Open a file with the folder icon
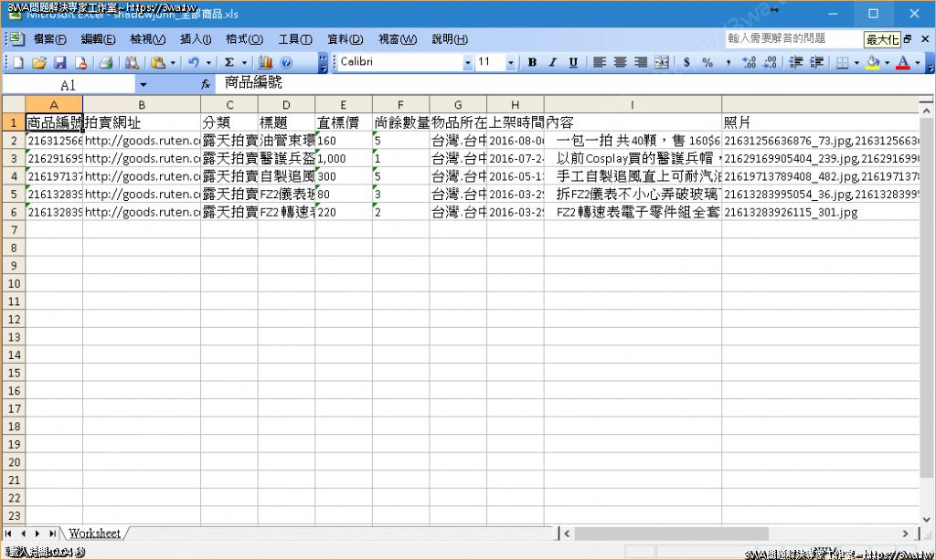The height and width of the screenshot is (560, 936). click(x=38, y=63)
